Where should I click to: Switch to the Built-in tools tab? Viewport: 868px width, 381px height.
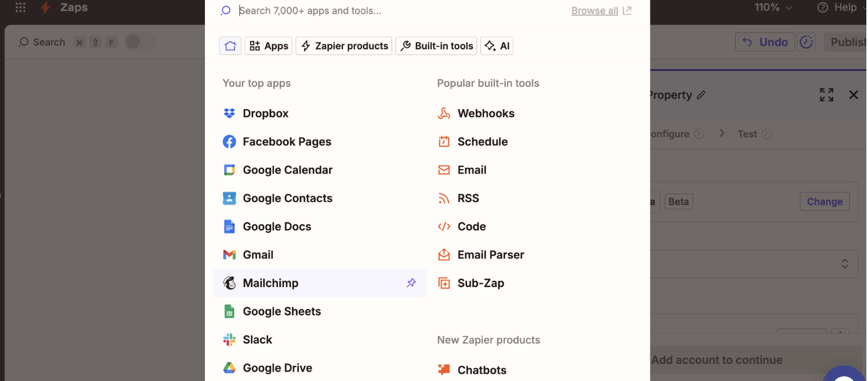[x=436, y=46]
